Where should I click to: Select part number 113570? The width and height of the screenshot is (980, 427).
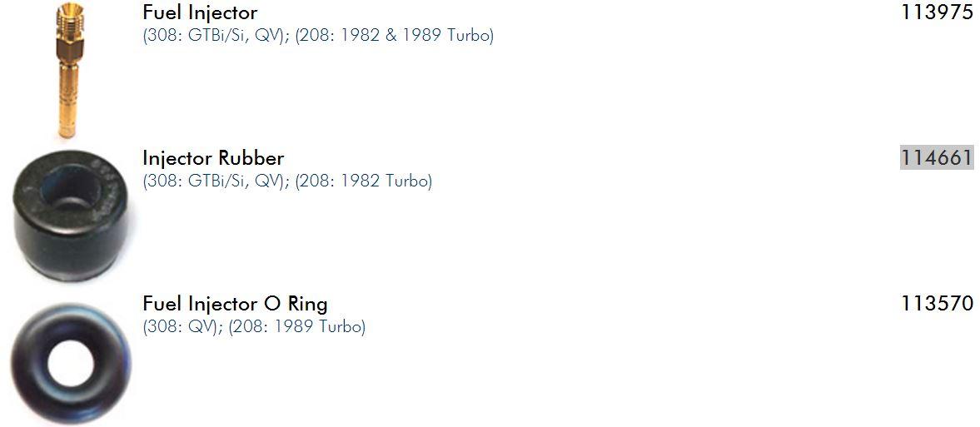[937, 303]
